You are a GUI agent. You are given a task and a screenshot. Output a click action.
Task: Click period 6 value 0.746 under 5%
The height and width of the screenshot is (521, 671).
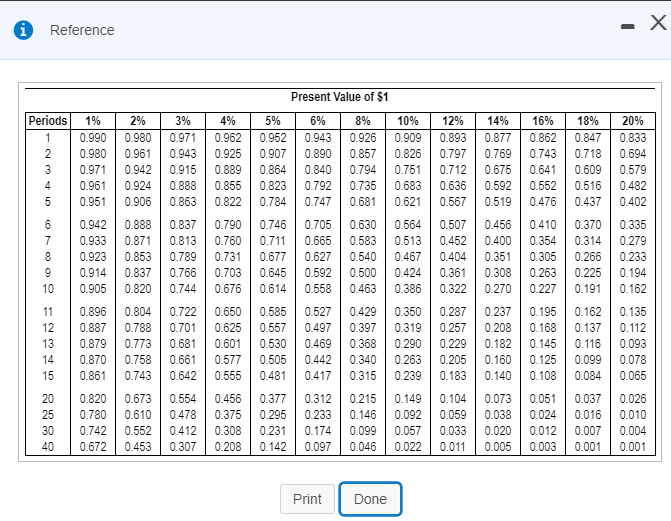tap(273, 225)
